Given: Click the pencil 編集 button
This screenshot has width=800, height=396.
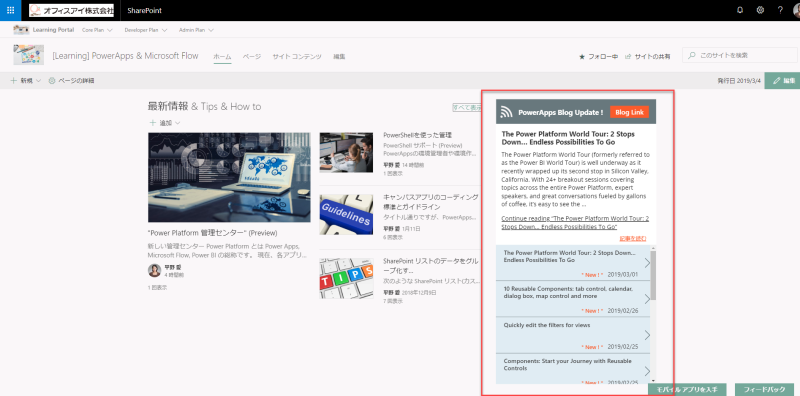Looking at the screenshot, I should point(782,81).
